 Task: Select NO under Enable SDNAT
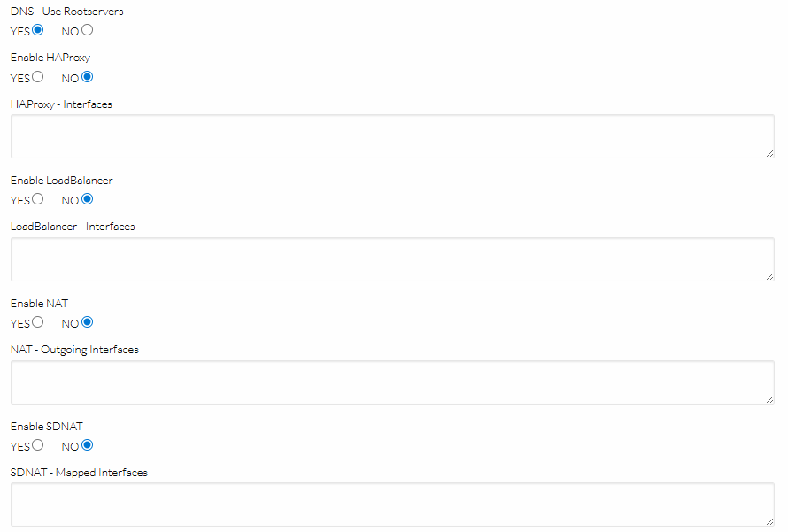point(87,445)
